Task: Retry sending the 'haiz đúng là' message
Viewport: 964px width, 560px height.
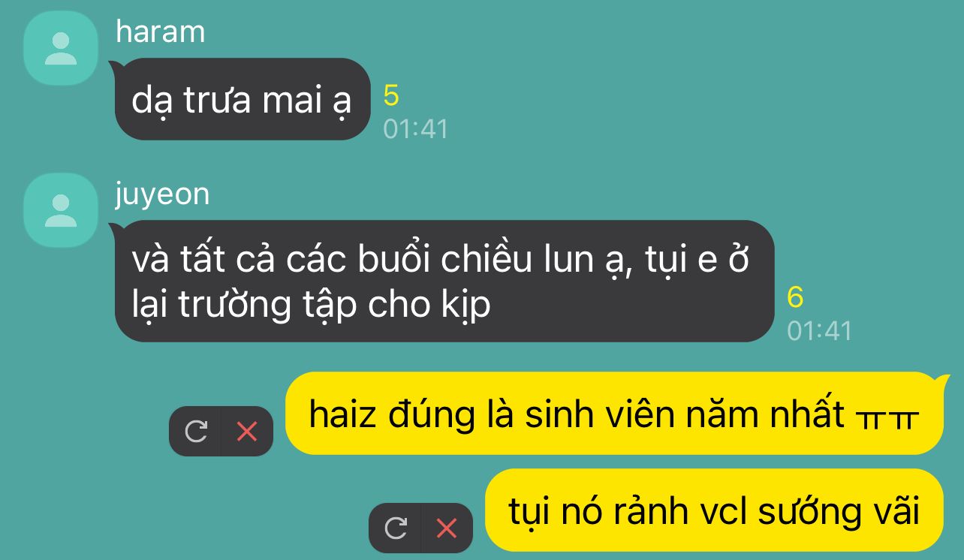Action: tap(196, 432)
